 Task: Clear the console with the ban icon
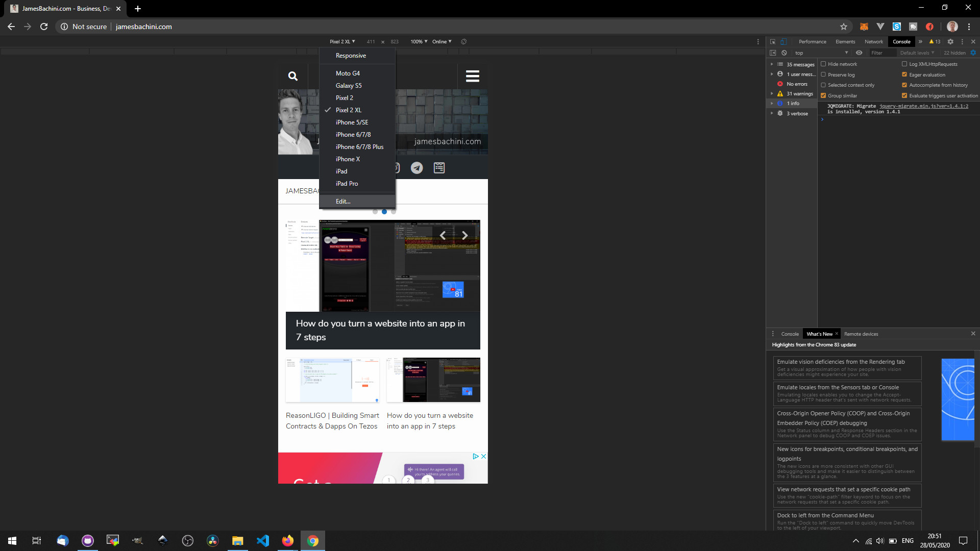point(785,53)
